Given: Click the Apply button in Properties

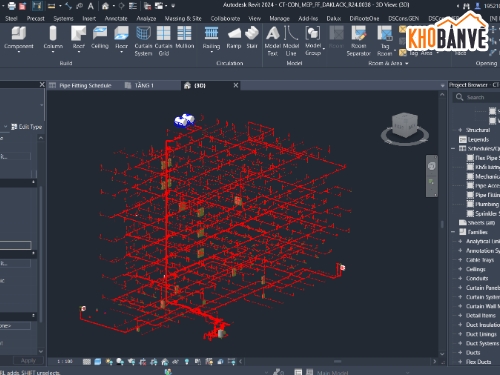Looking at the screenshot, I should [28, 360].
